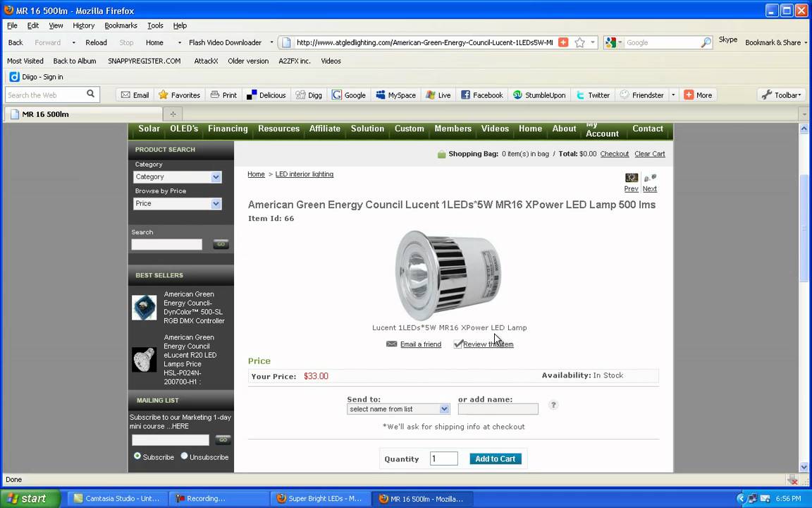Click the Quantity input field
The height and width of the screenshot is (508, 812).
444,458
